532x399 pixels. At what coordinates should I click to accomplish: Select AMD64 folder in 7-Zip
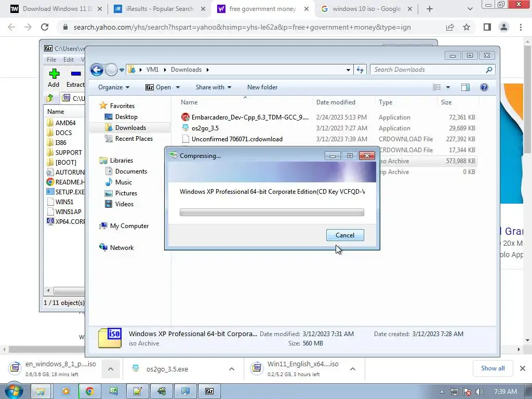click(x=61, y=123)
